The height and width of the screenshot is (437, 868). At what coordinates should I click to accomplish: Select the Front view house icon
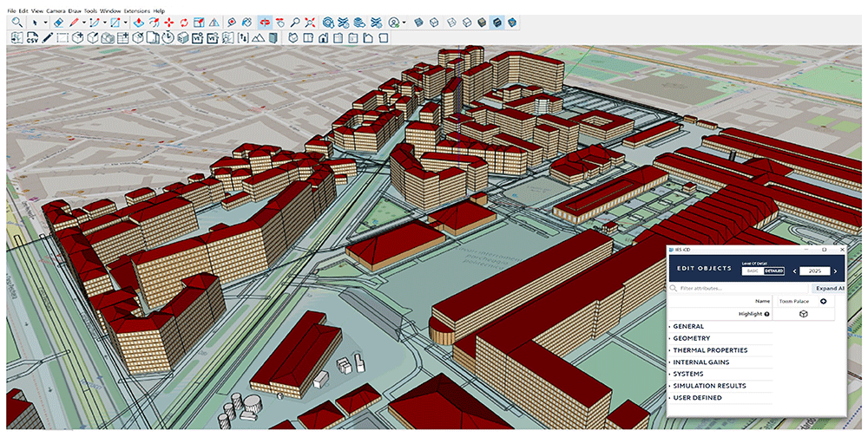[323, 37]
